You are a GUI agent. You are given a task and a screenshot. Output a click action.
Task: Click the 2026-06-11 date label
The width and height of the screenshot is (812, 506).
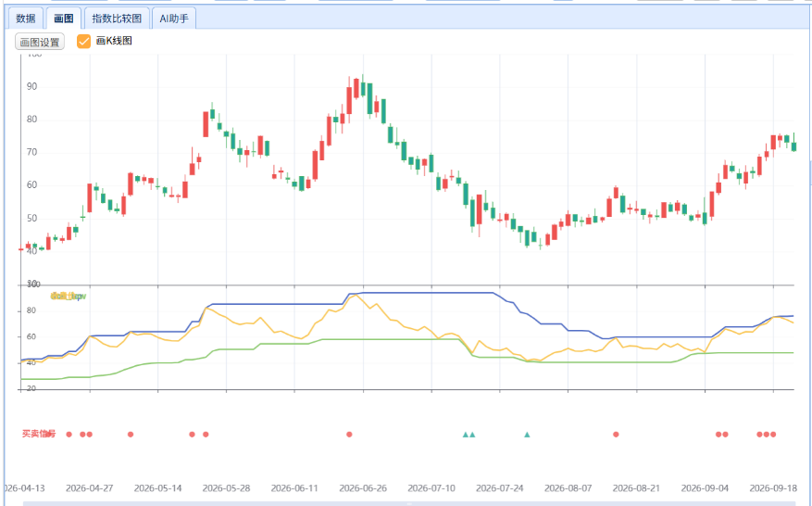pos(294,488)
